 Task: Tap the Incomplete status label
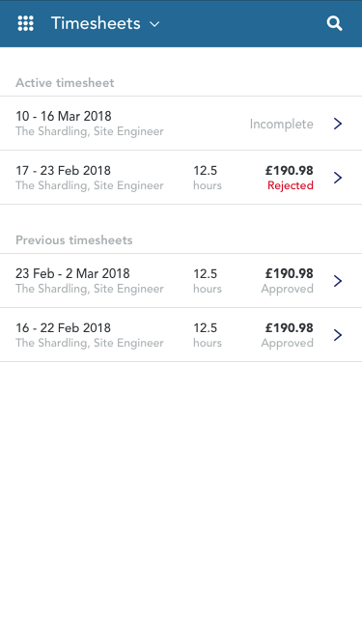click(x=282, y=124)
